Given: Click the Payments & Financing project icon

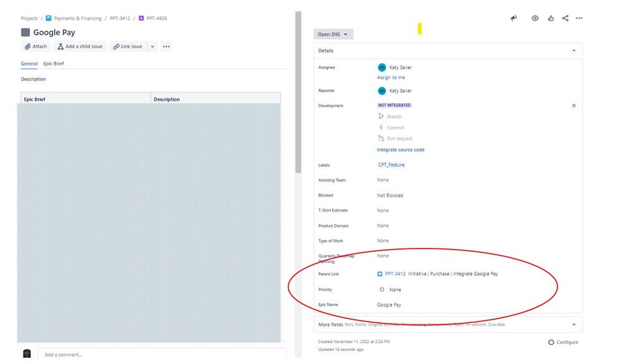Looking at the screenshot, I should pos(49,18).
